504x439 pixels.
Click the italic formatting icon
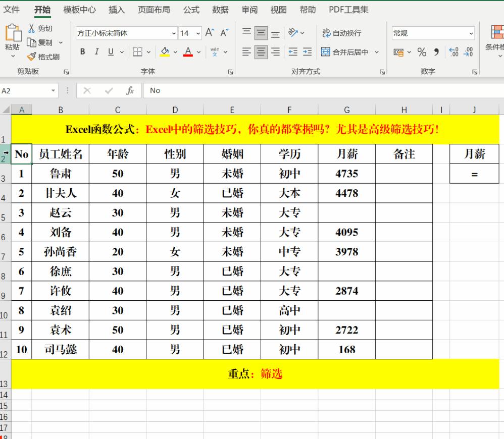[x=96, y=51]
